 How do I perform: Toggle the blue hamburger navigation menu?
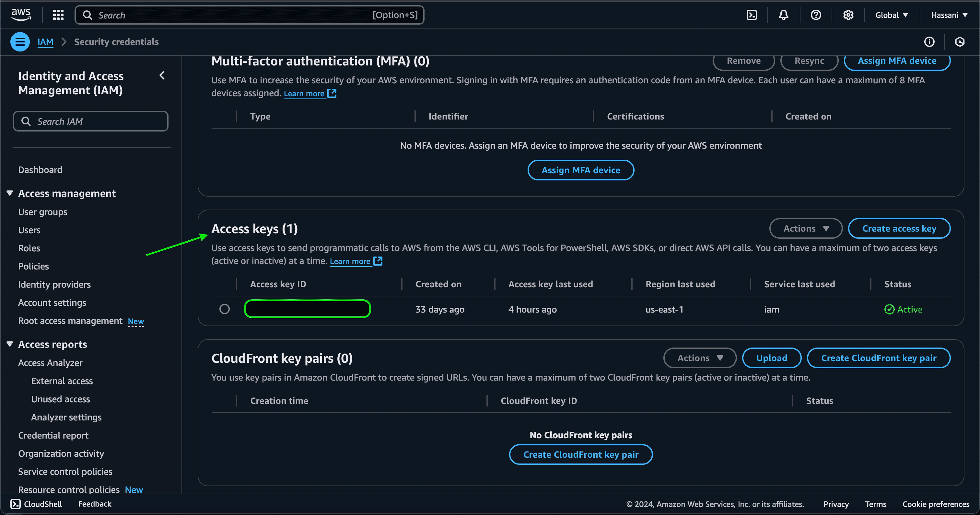tap(20, 42)
